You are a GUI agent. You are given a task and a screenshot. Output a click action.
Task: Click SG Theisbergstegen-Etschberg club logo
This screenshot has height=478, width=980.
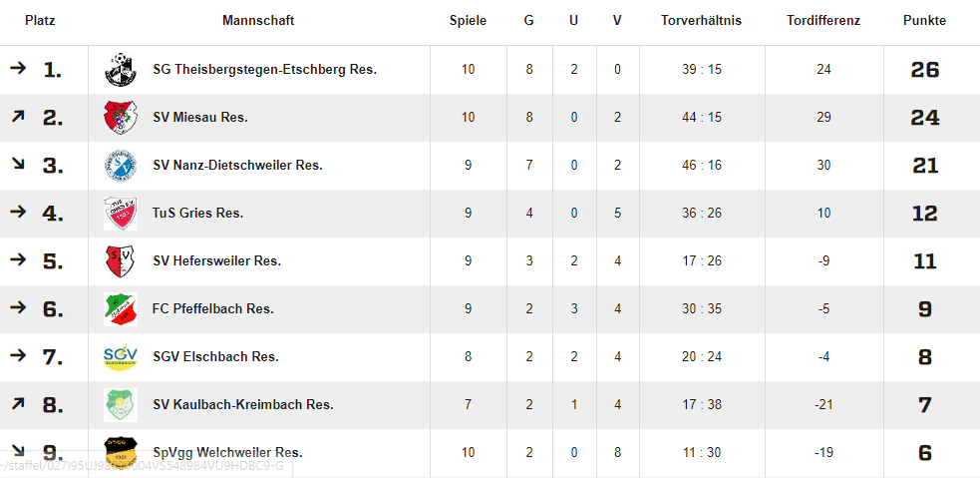[x=120, y=70]
